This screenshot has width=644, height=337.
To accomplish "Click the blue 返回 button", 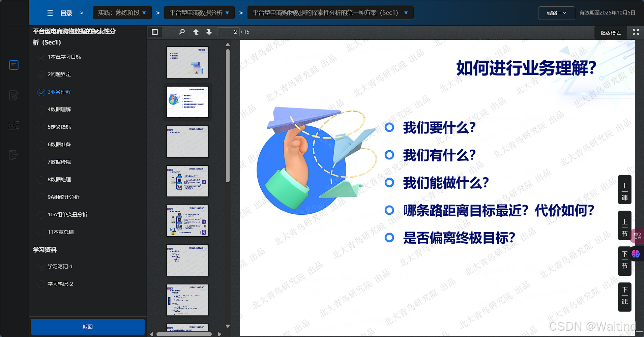I will click(88, 327).
